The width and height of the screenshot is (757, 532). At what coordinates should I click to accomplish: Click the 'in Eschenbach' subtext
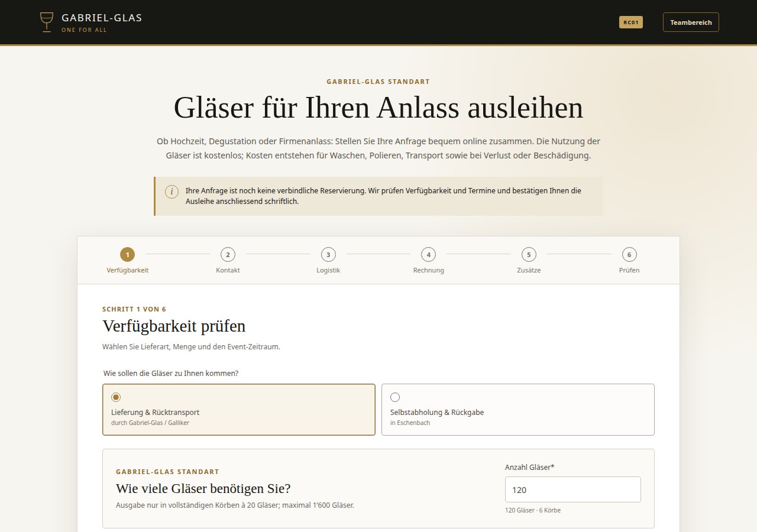click(x=410, y=423)
